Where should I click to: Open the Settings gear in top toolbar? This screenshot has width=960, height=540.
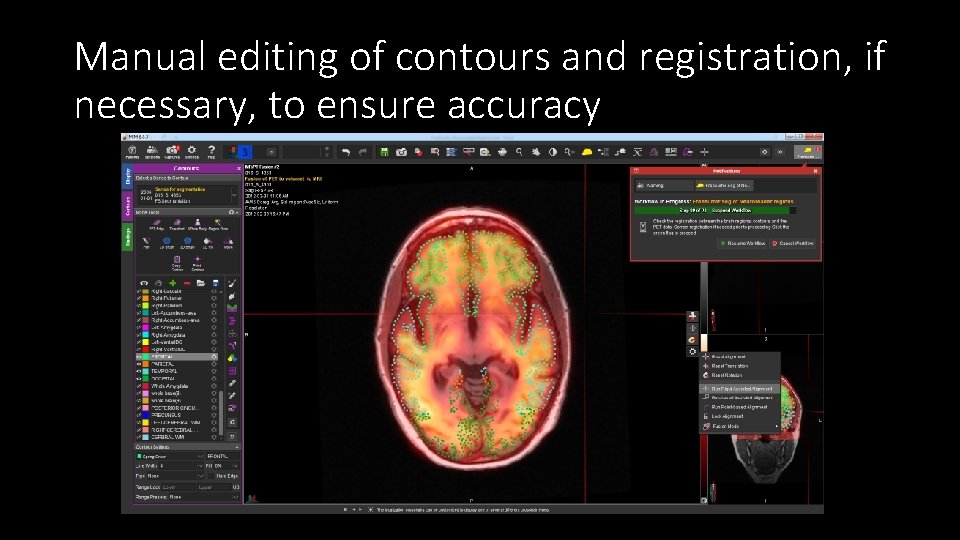192,151
